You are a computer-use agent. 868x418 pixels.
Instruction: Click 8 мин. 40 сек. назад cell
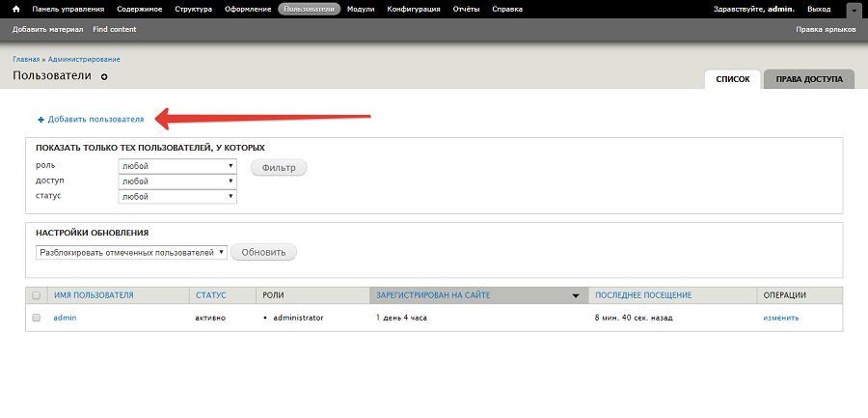tap(634, 318)
